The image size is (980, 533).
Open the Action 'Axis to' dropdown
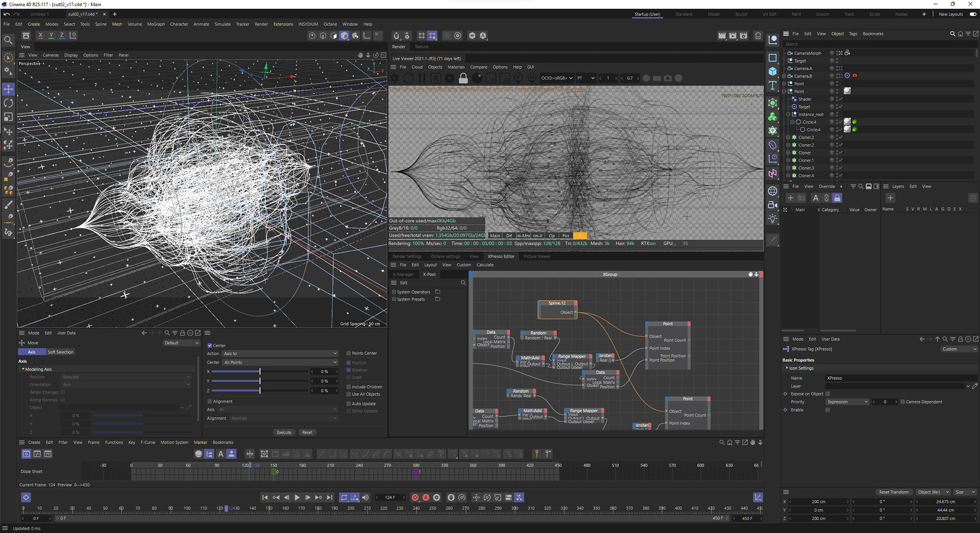[x=280, y=353]
